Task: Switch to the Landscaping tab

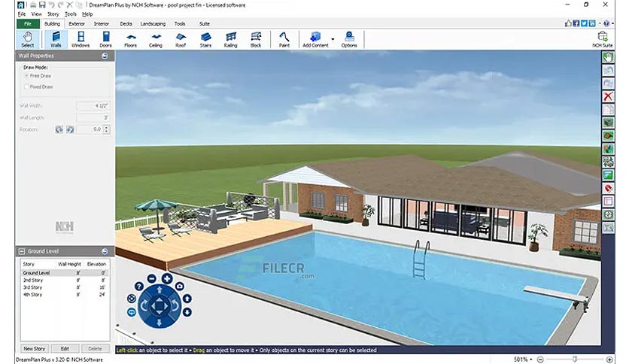Action: click(x=153, y=23)
